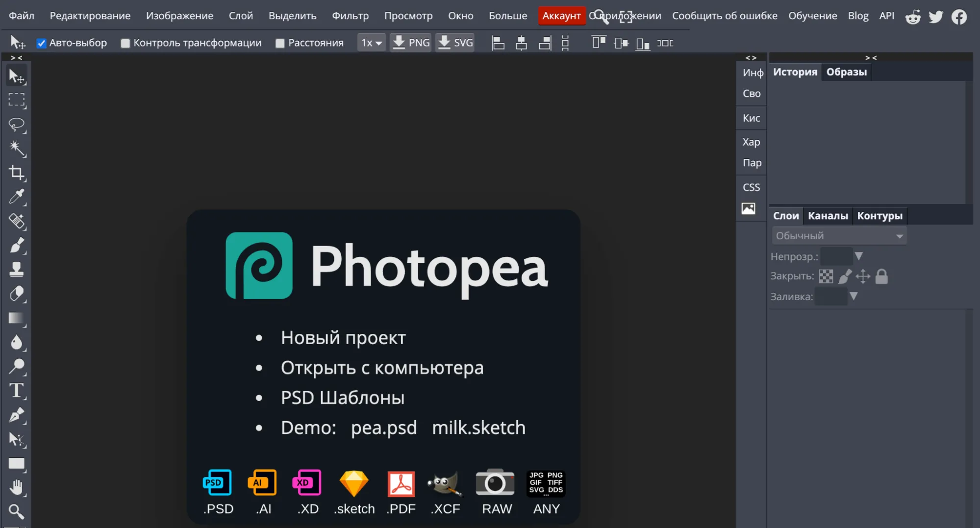This screenshot has width=980, height=528.
Task: Select the Eyedropper tool
Action: (x=17, y=197)
